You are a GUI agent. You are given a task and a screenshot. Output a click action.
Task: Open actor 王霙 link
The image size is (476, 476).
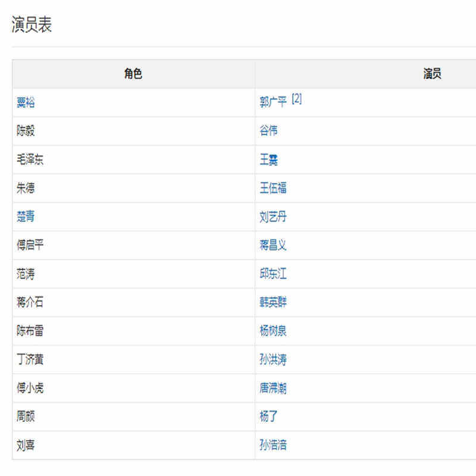tap(268, 159)
